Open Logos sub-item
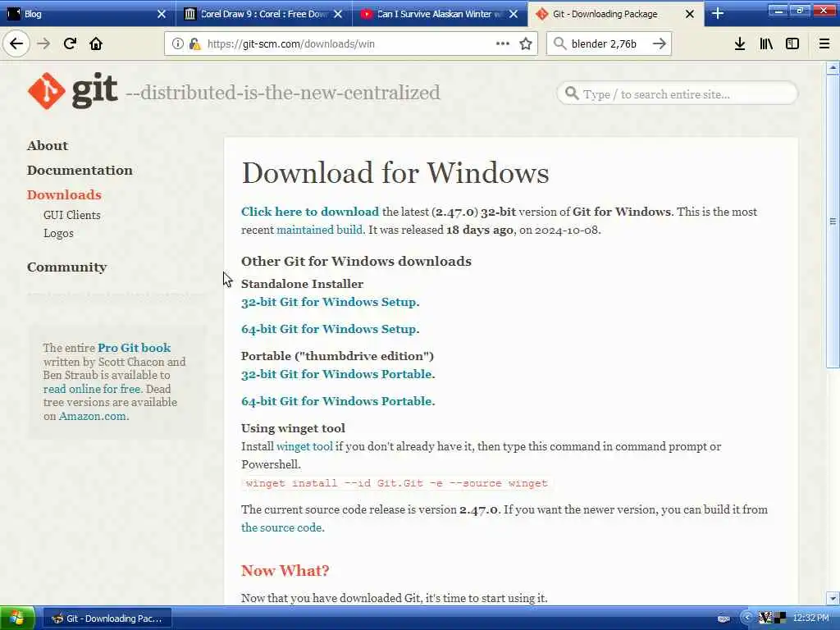Viewport: 840px width, 630px height. [58, 234]
